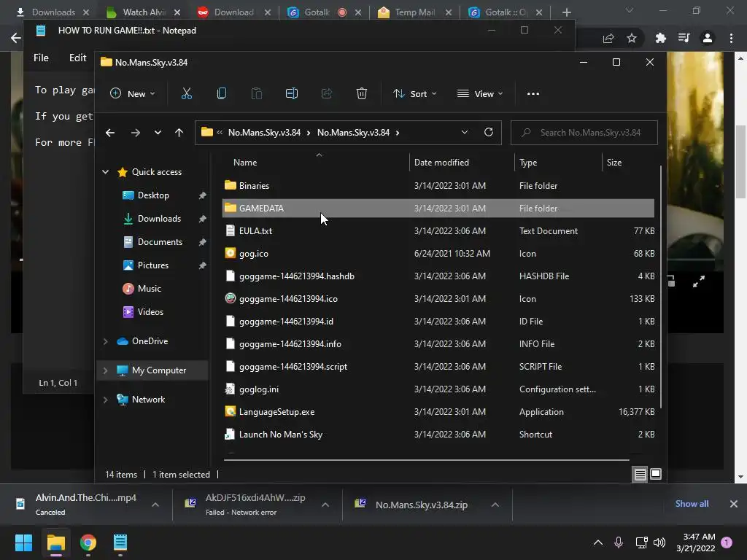Image resolution: width=747 pixels, height=560 pixels.
Task: Bookmark the page with the star icon
Action: point(632,38)
